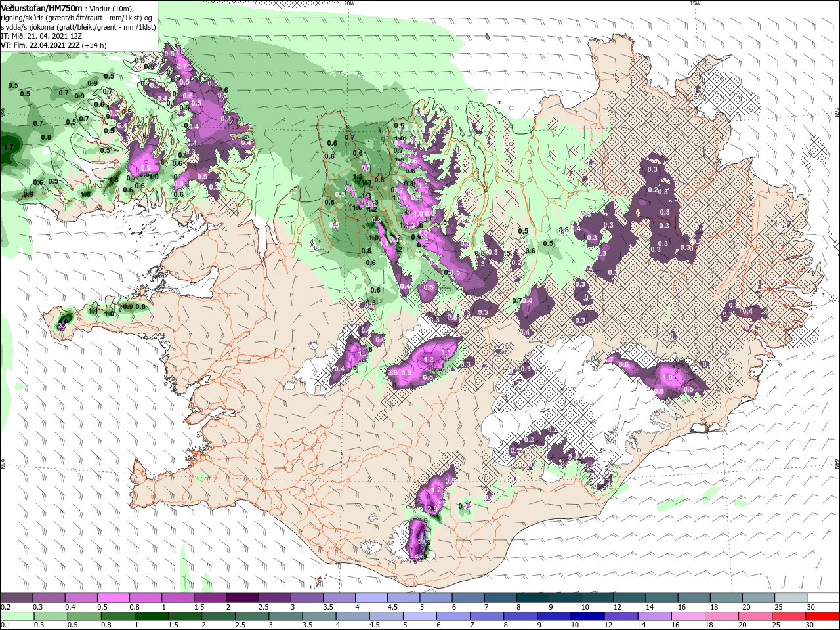The width and height of the screenshot is (840, 630).
Task: Click the dark teal 8 snow legend swatch
Action: (532, 598)
